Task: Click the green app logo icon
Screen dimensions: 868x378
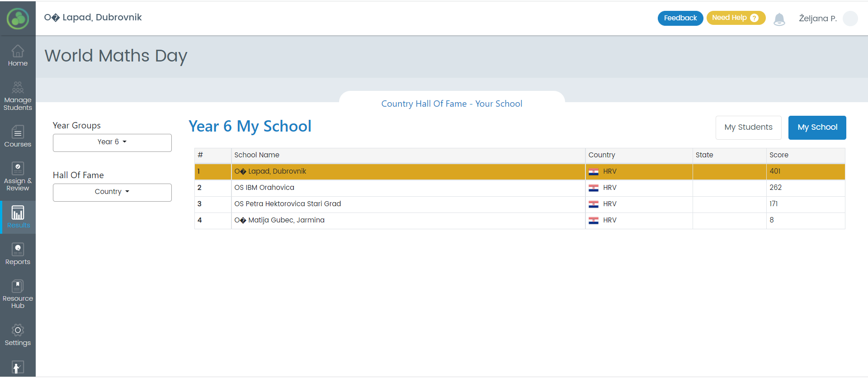Action: click(x=18, y=19)
